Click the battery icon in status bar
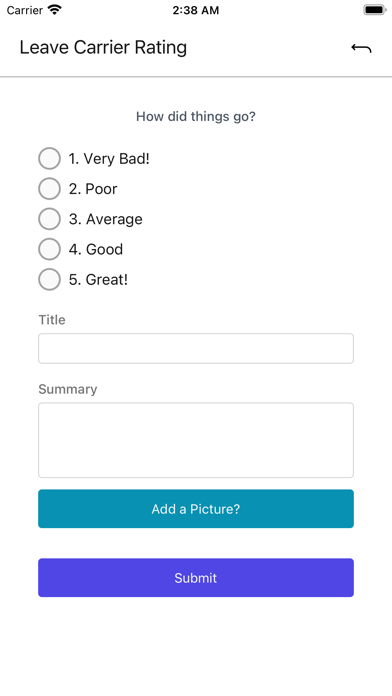 tap(375, 10)
